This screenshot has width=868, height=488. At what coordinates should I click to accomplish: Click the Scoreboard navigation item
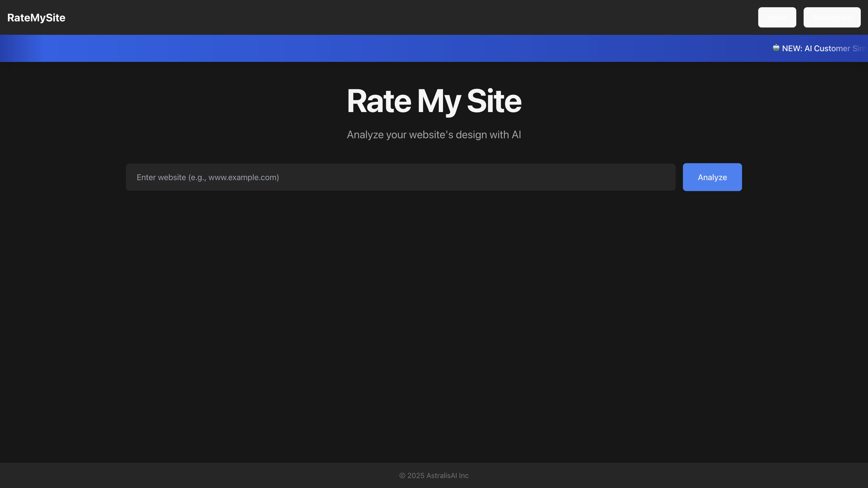(x=832, y=17)
